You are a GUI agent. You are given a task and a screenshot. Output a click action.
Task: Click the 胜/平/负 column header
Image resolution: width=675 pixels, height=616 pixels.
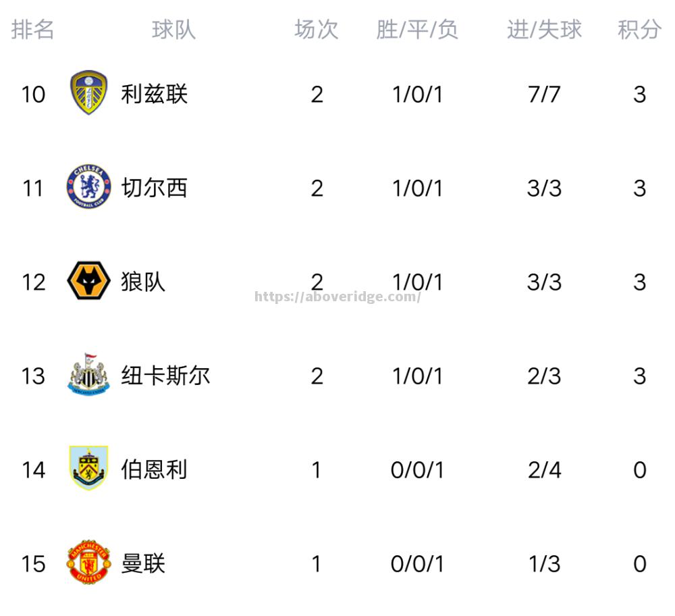coord(416,30)
